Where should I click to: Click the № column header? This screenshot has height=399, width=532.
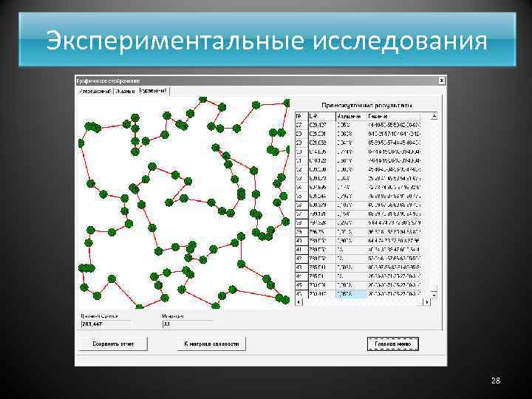point(301,117)
